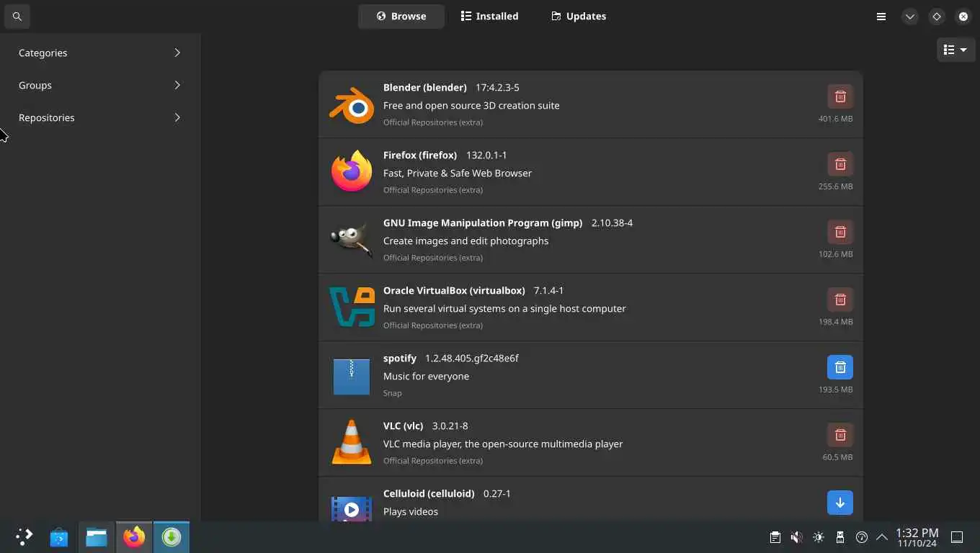Click 'Free and open source 3D creation suite'
Viewport: 980px width, 553px height.
pyautogui.click(x=471, y=105)
